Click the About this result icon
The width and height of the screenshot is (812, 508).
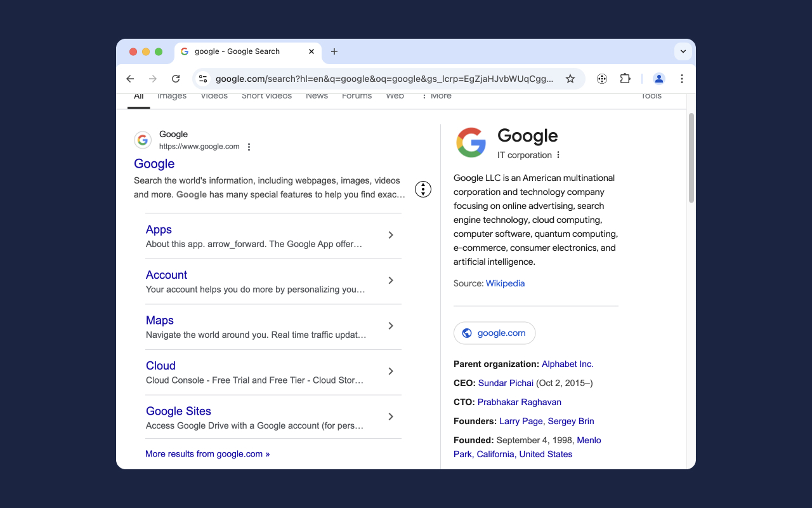(x=422, y=189)
